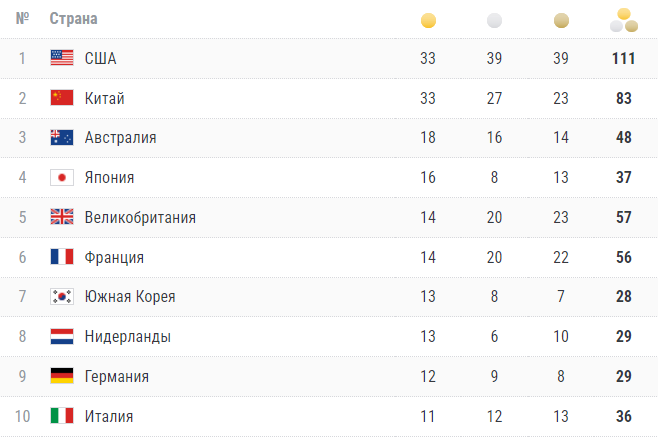
Task: Click the Japan flag icon
Action: [x=62, y=178]
